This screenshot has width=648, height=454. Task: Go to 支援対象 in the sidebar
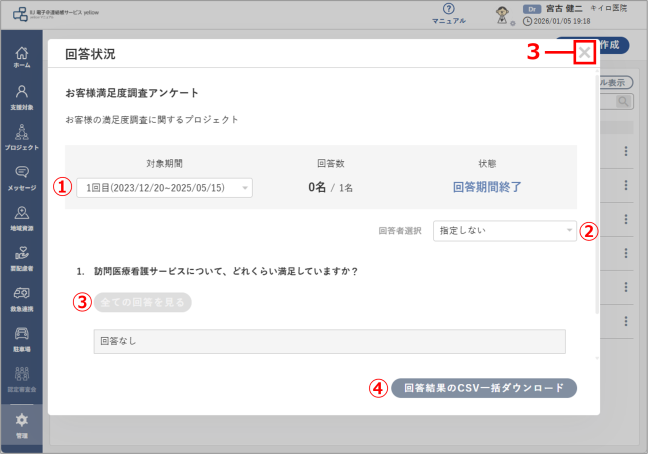pyautogui.click(x=21, y=97)
